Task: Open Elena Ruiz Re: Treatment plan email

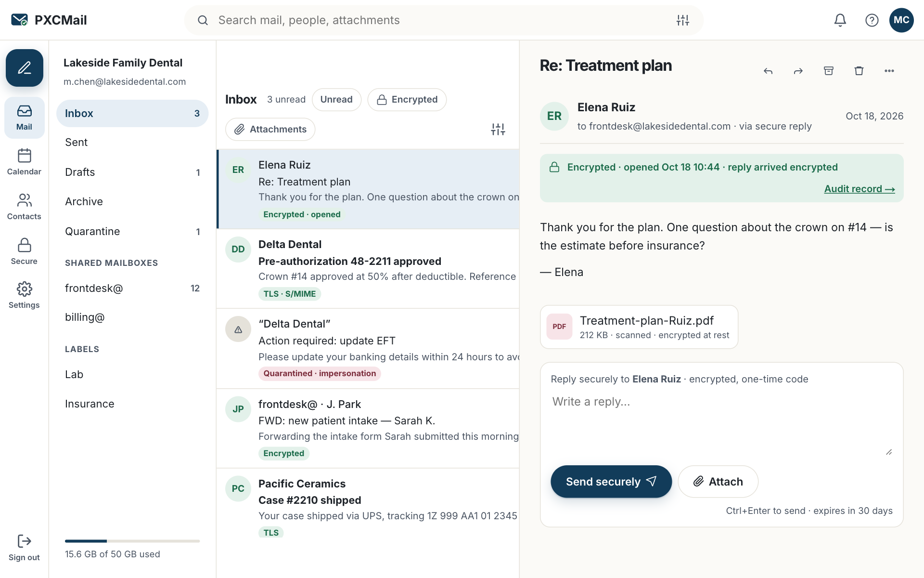Action: [368, 189]
